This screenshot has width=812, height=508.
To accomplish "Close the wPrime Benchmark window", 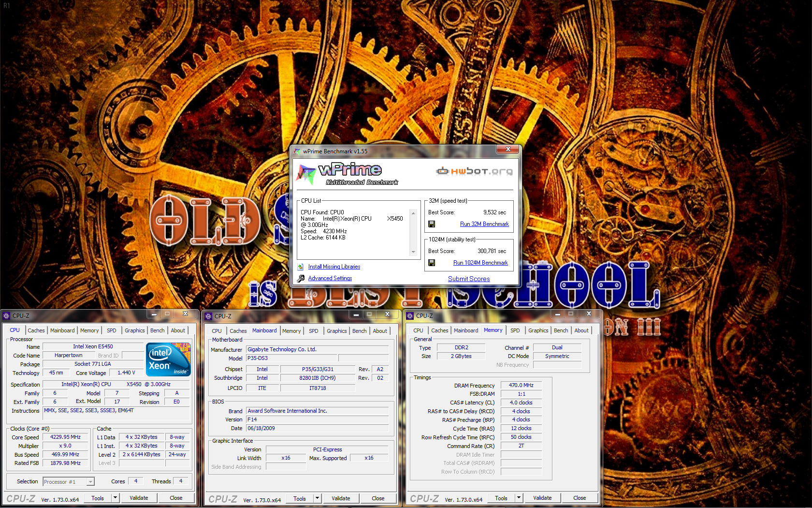I will [508, 149].
